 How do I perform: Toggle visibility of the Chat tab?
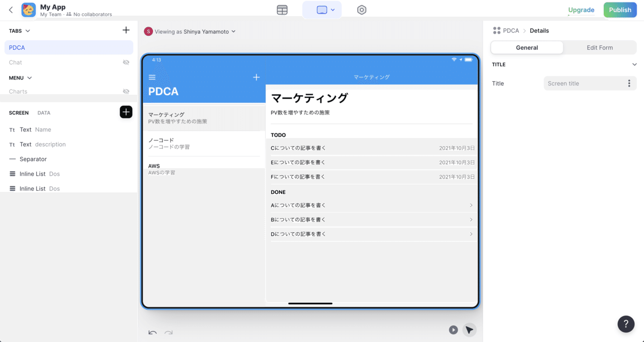click(x=126, y=62)
